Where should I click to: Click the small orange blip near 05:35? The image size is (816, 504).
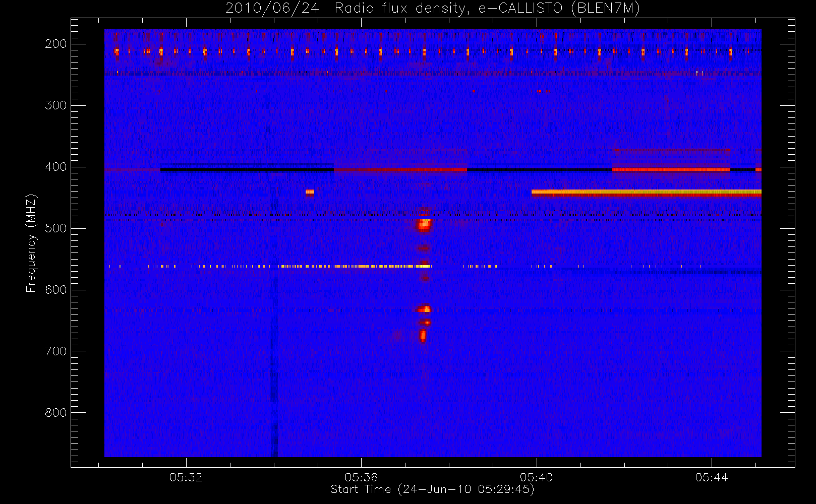point(310,192)
